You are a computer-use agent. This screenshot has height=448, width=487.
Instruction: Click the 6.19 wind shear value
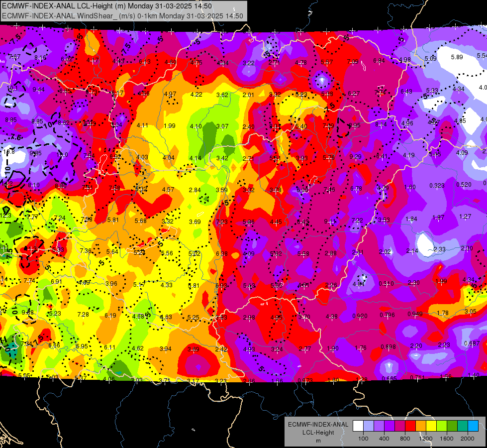[x=110, y=316]
